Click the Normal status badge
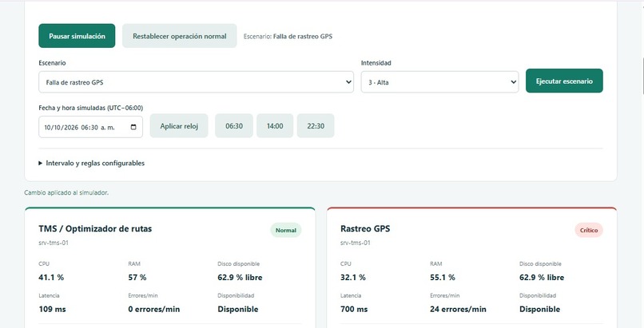This screenshot has height=328, width=644. (x=286, y=231)
